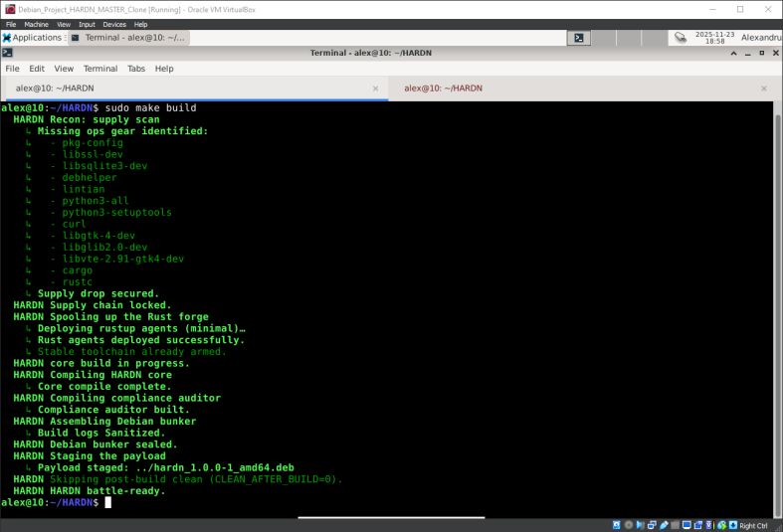Viewport: 783px width, 532px height.
Task: Click the 'Payload staged: ../hardn_1.0.0-1_amd64.deb' line
Action: click(166, 467)
